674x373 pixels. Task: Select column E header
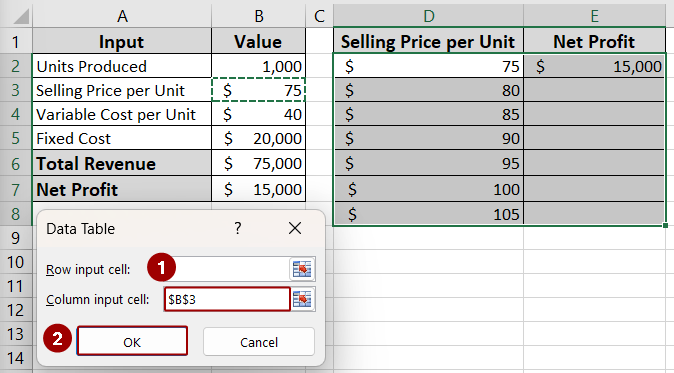(x=594, y=16)
